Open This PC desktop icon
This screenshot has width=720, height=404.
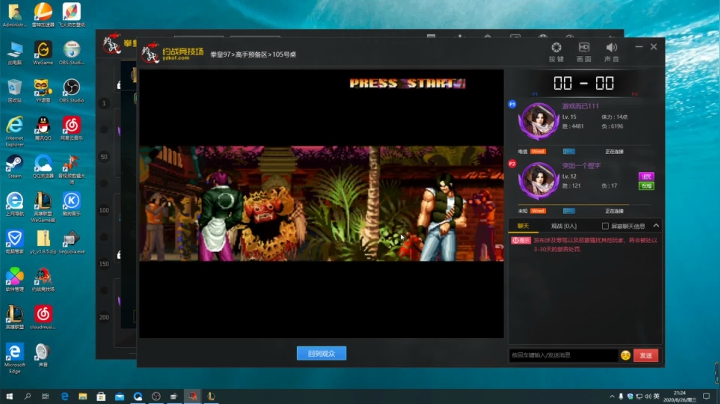[x=15, y=53]
